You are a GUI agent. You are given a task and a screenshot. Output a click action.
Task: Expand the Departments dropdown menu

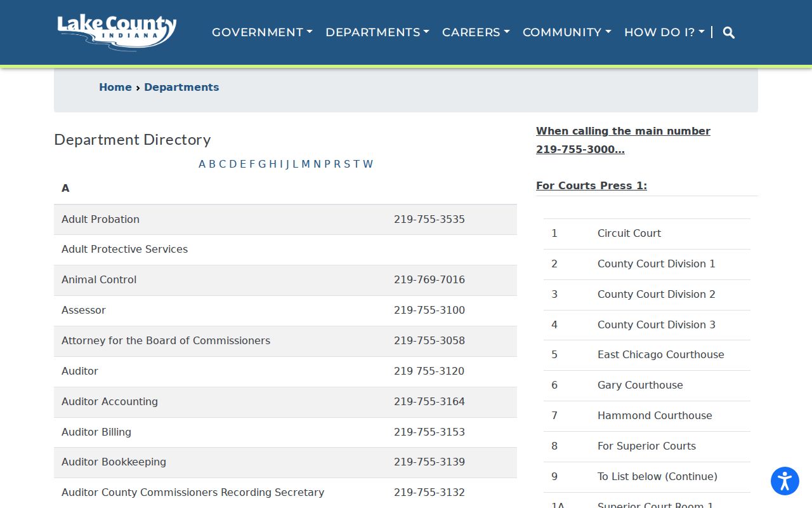tap(377, 32)
